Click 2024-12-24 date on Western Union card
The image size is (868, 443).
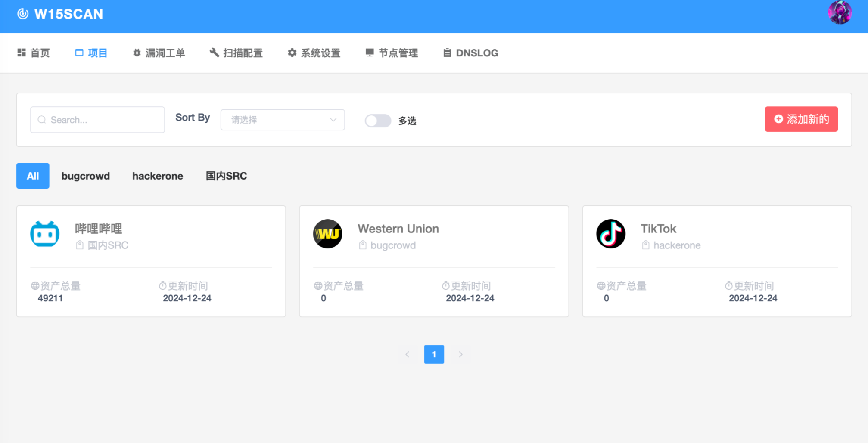(470, 298)
